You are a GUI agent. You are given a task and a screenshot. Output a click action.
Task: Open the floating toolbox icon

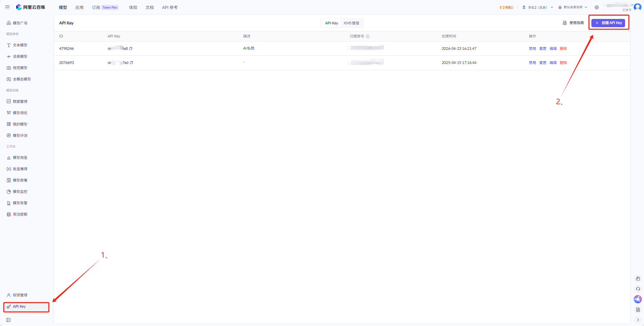(638, 279)
